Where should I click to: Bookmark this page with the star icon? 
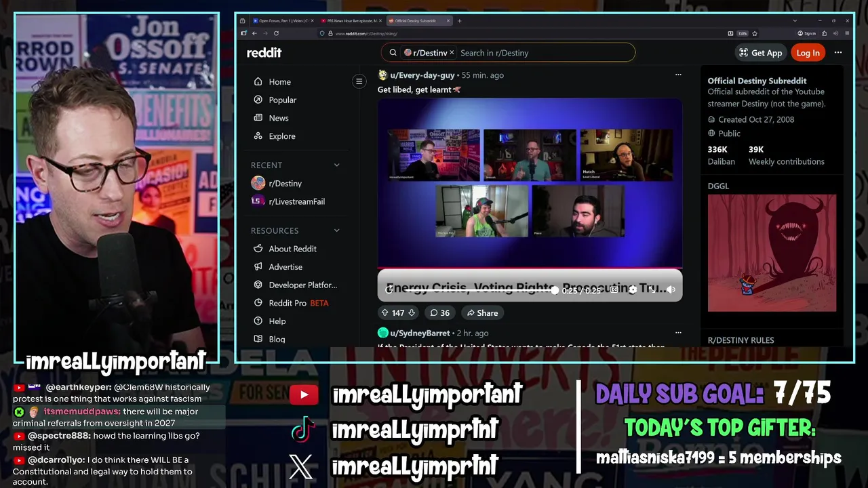pyautogui.click(x=754, y=33)
